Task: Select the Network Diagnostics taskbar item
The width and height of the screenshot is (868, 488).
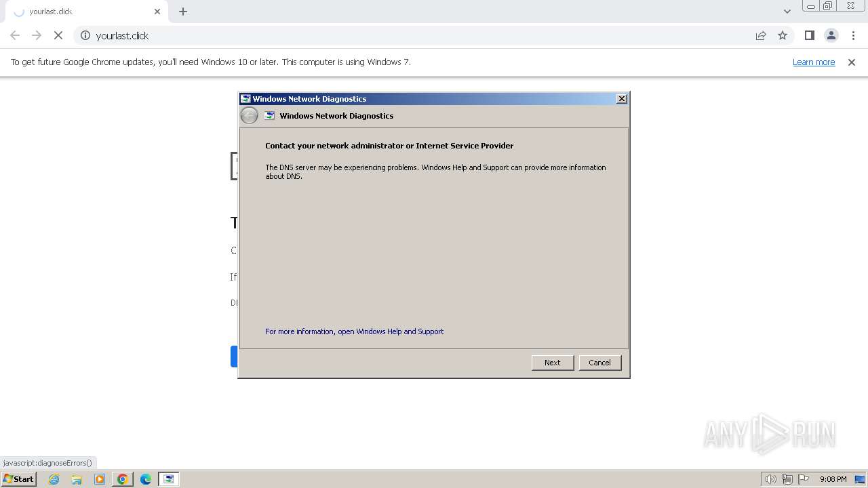Action: click(x=168, y=479)
